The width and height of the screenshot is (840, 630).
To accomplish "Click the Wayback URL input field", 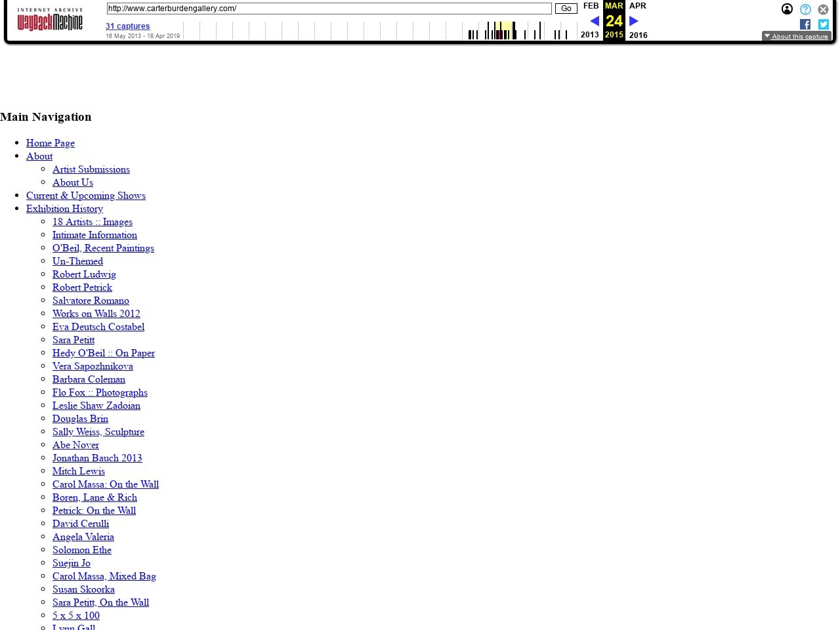I will point(329,9).
